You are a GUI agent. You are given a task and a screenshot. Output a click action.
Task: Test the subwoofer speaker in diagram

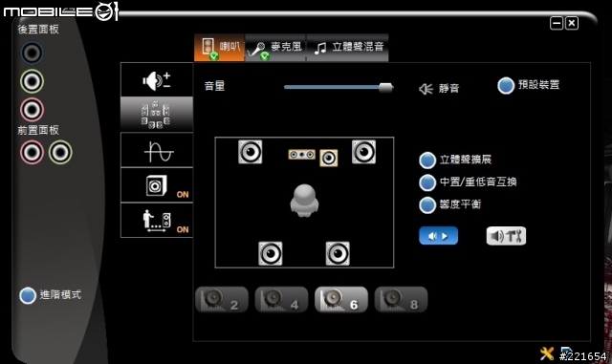pos(329,158)
